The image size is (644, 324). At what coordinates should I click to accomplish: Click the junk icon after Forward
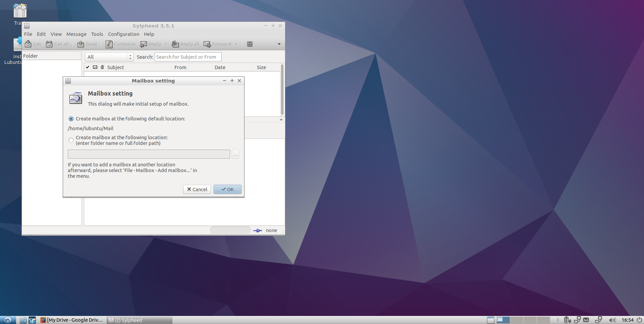coord(250,44)
